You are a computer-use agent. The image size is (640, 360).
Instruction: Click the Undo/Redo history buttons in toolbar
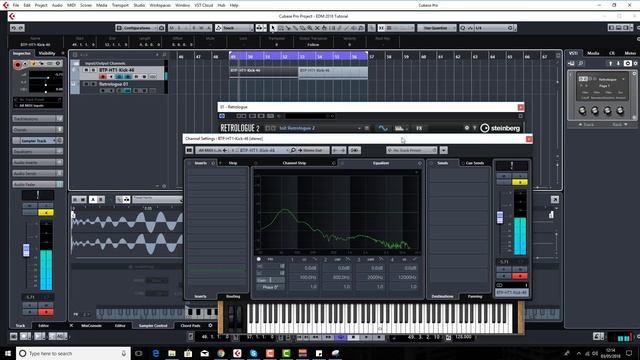(x=18, y=28)
